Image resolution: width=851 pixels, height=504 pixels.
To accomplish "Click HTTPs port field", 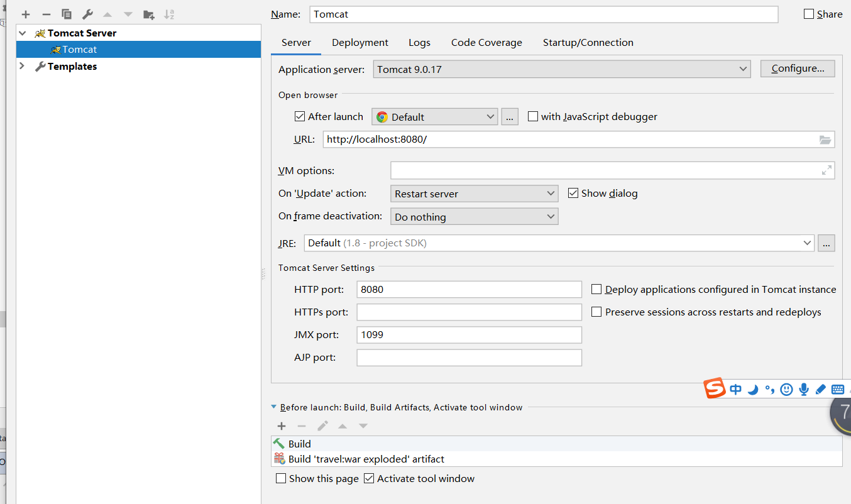I will pyautogui.click(x=469, y=312).
